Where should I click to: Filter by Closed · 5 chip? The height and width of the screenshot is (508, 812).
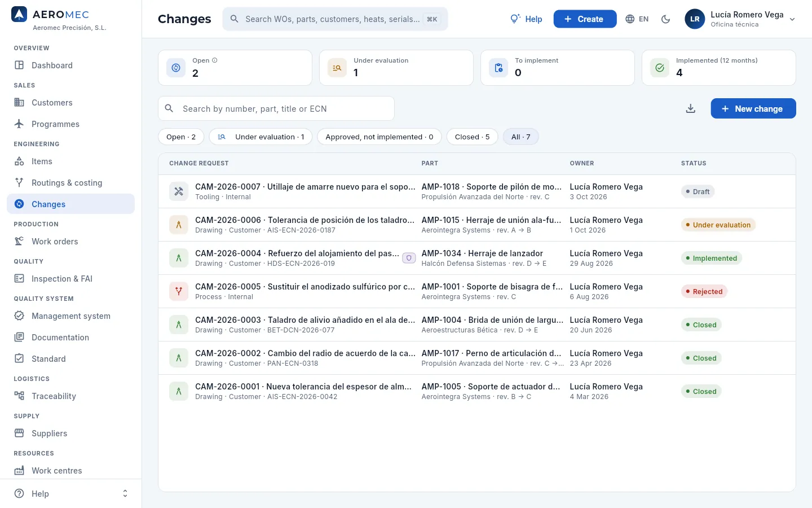[x=472, y=137]
